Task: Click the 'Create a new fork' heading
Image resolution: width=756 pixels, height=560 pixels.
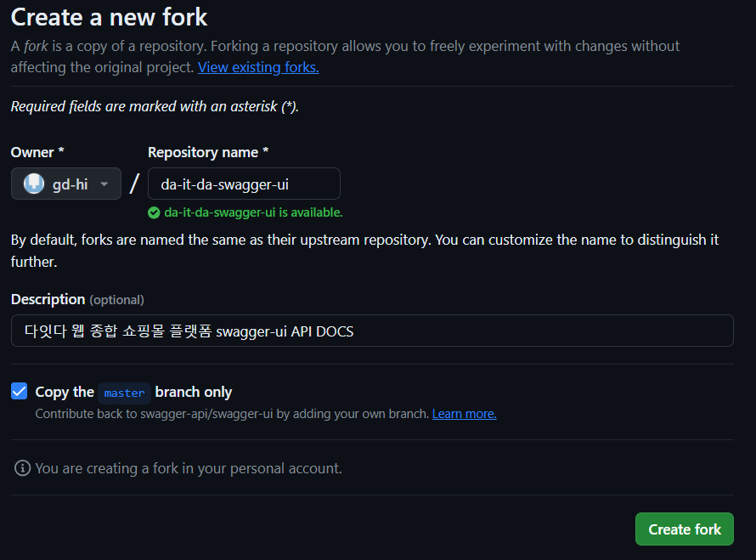Action: click(x=109, y=17)
